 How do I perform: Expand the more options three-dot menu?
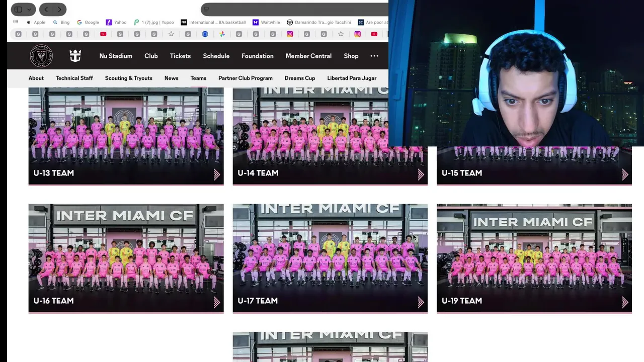(374, 56)
